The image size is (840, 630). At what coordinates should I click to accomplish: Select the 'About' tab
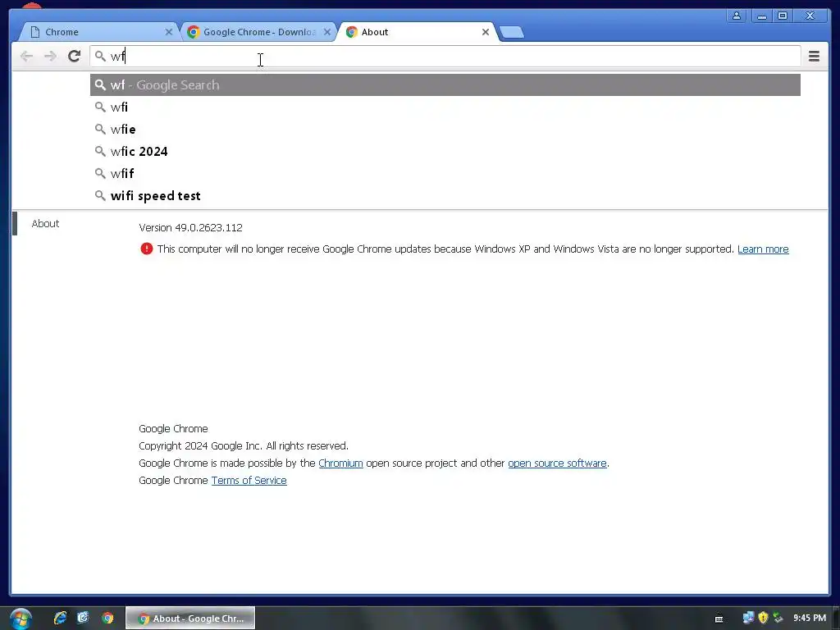[418, 32]
